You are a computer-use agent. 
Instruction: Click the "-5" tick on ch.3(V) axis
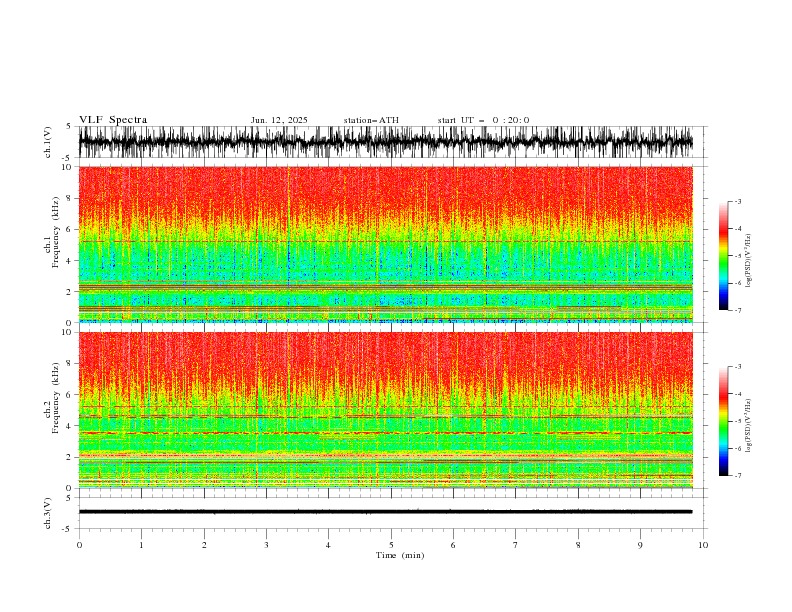[x=68, y=529]
